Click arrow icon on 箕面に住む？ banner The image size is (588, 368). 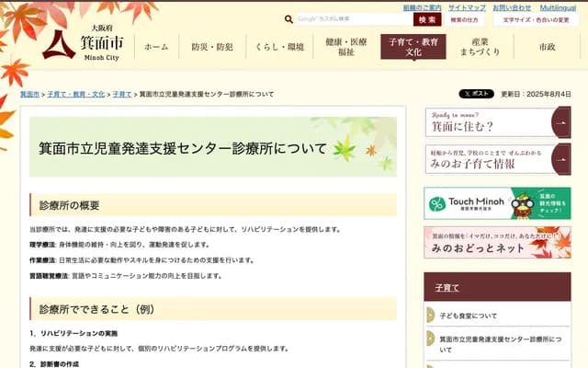tap(561, 122)
